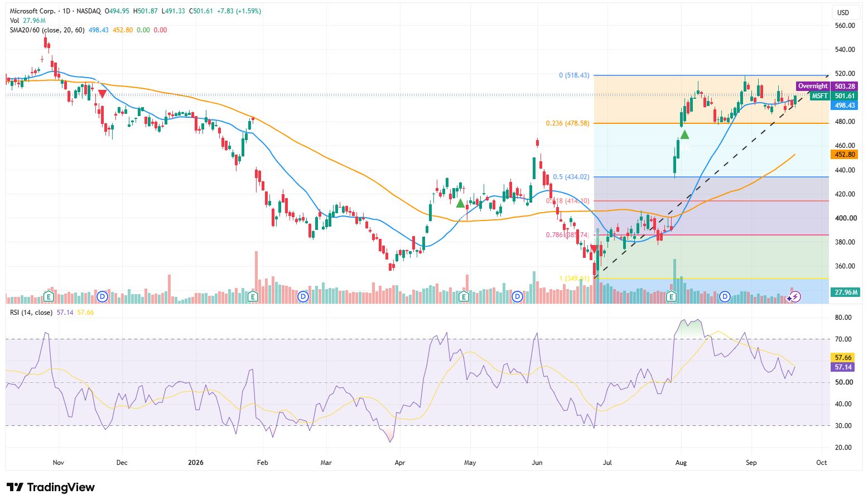Click the 27.96M volume label on the axis

pyautogui.click(x=846, y=292)
